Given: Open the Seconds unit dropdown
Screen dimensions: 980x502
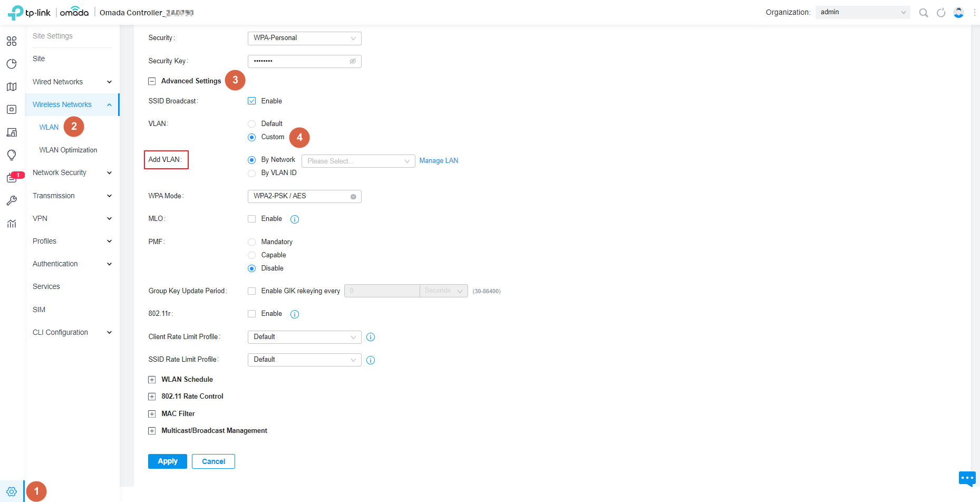Looking at the screenshot, I should point(444,291).
